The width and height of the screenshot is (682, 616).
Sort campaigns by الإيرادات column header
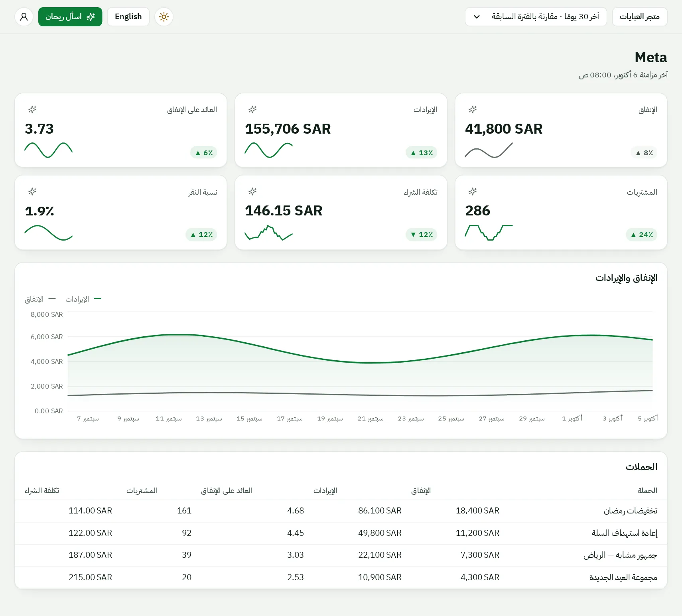[x=325, y=490]
